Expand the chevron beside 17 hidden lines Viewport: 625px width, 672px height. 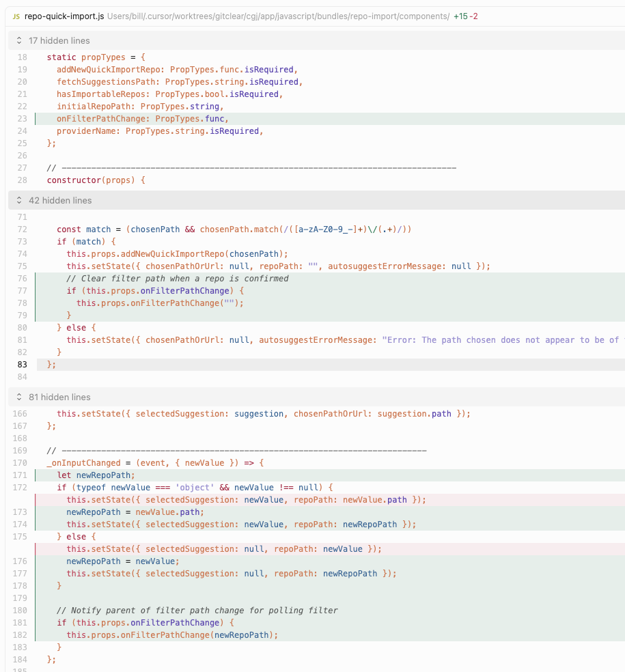(x=18, y=41)
